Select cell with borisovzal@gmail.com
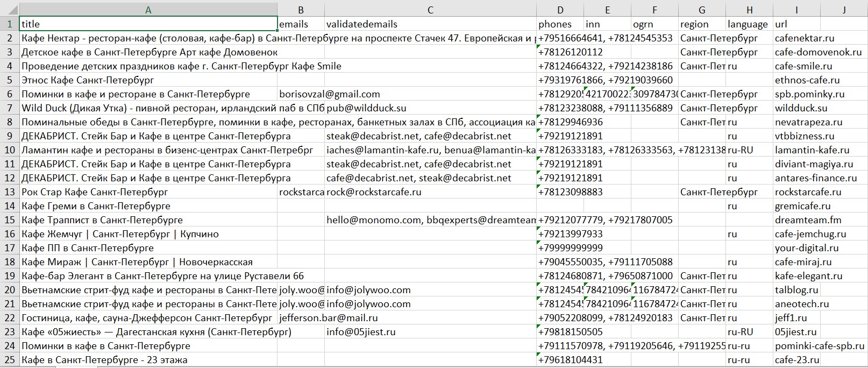 301,94
